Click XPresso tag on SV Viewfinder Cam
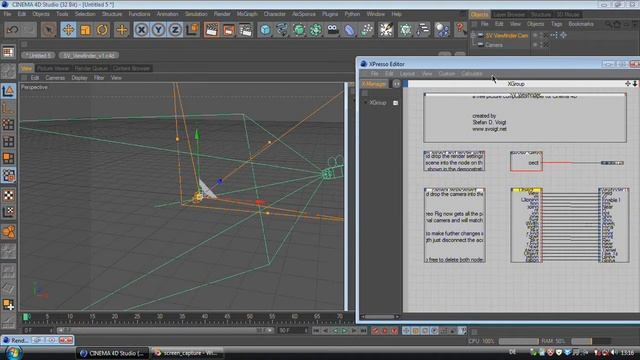This screenshot has width=640, height=360. (554, 36)
